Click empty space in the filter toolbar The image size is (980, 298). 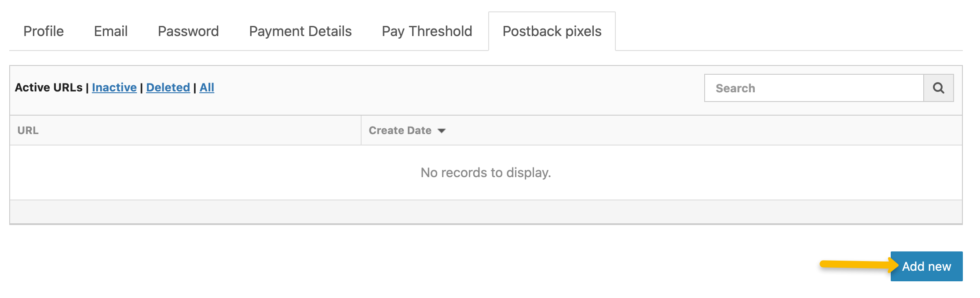440,90
